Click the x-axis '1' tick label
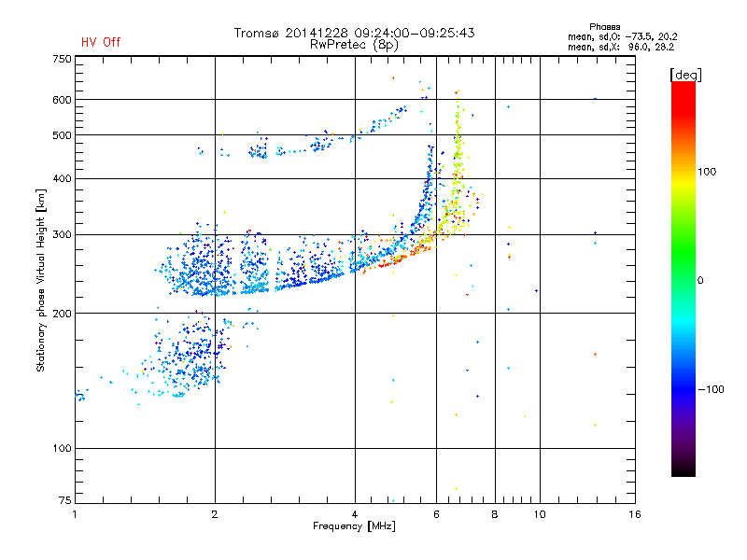 (75, 514)
